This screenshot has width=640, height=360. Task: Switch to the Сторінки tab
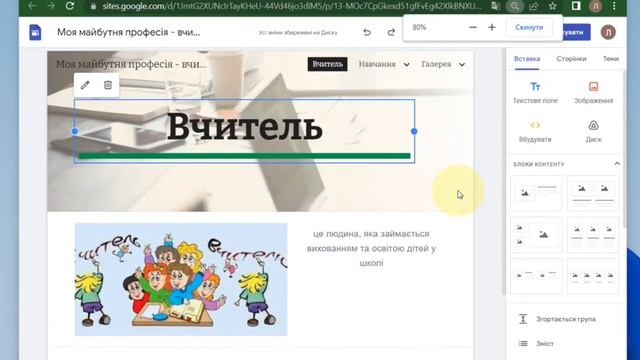[571, 59]
